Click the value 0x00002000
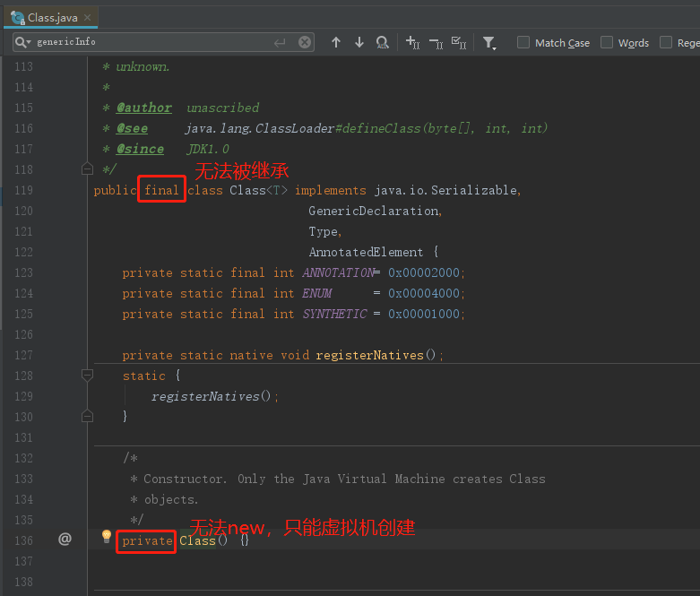The image size is (700, 596). pyautogui.click(x=424, y=272)
